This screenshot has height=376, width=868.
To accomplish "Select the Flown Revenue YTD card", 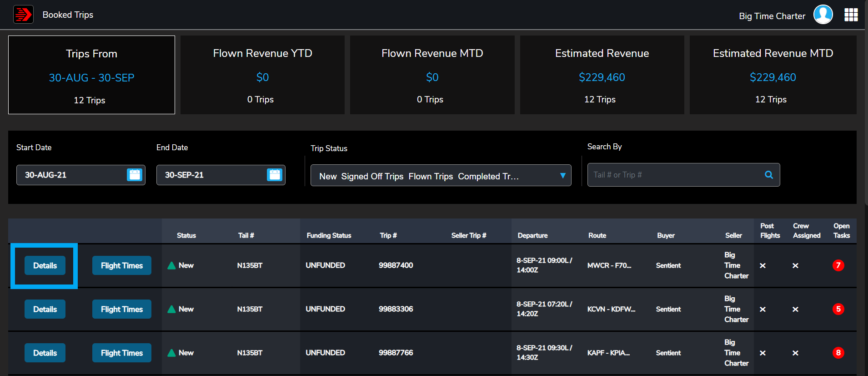I will coord(262,75).
